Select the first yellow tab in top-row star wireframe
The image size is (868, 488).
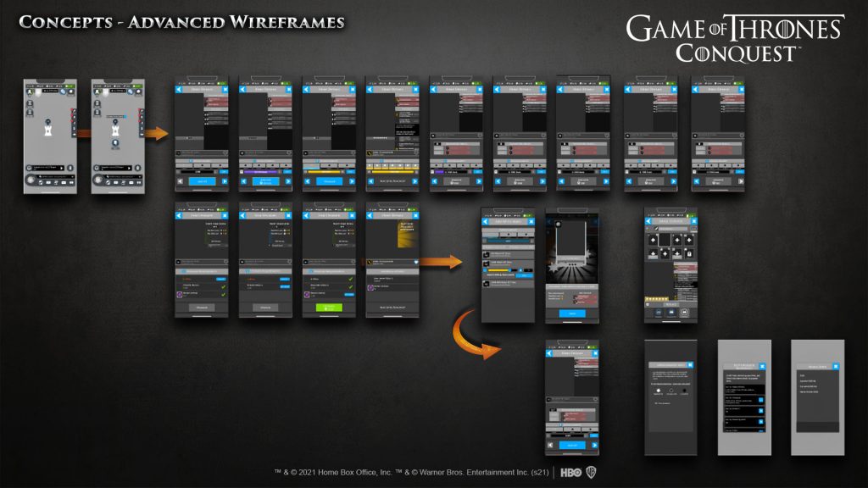[370, 166]
